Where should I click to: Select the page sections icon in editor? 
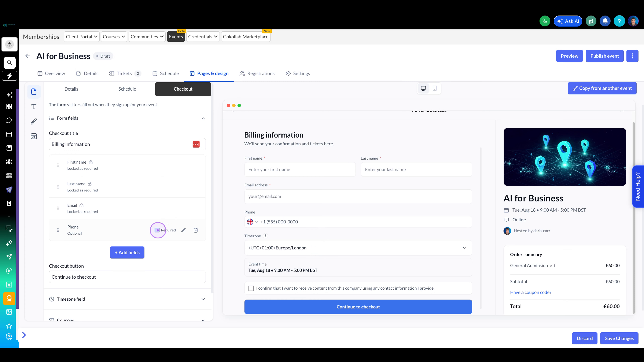34,92
